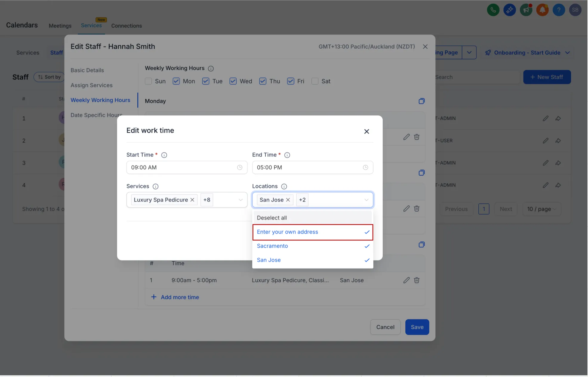Delete the 9:00am - 5:00pm time row
588x377 pixels.
tap(417, 280)
